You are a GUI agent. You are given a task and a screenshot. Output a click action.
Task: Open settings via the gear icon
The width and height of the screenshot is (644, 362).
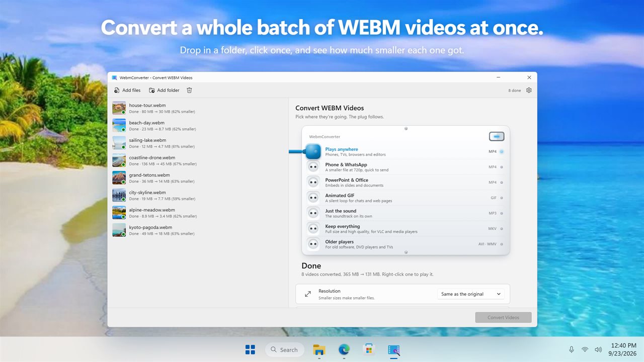(529, 90)
